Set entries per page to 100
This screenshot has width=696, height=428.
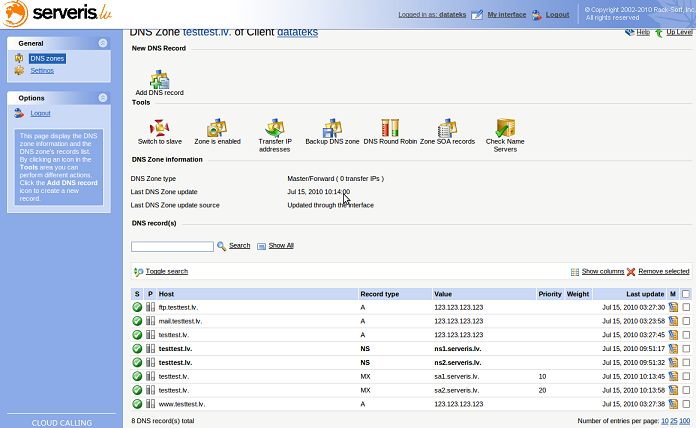[684, 421]
